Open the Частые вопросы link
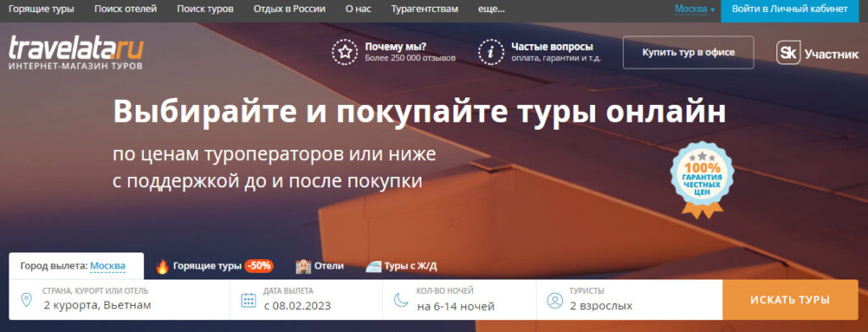 552,47
